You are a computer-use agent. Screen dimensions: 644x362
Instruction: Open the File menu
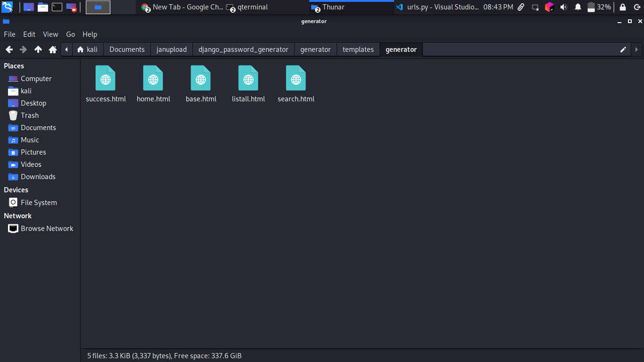point(9,34)
